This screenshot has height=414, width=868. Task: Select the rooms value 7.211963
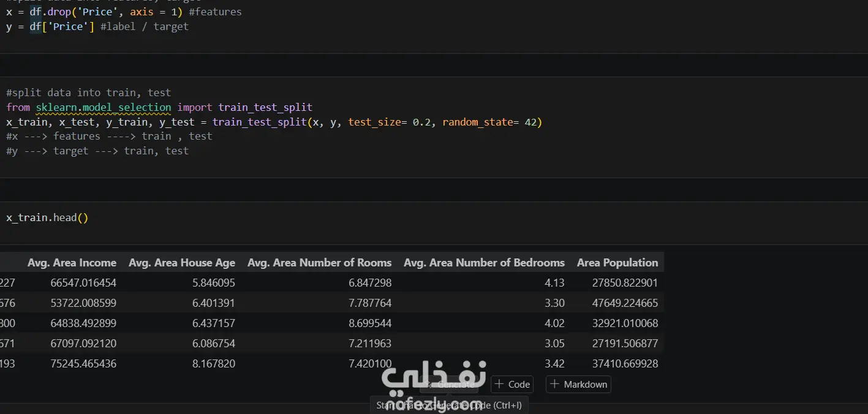tap(370, 344)
